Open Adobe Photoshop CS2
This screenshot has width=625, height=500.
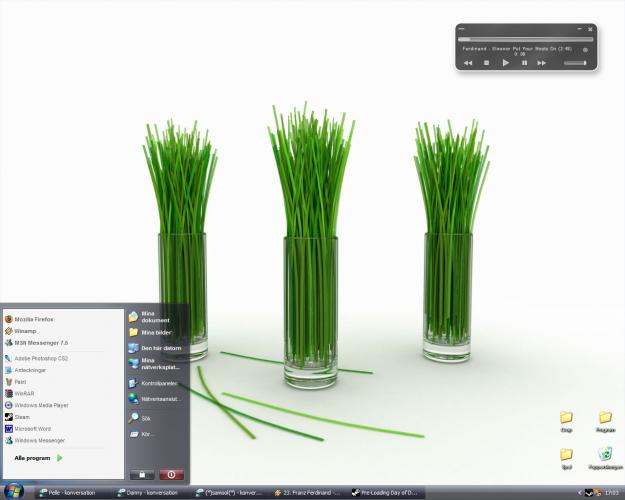click(40, 357)
